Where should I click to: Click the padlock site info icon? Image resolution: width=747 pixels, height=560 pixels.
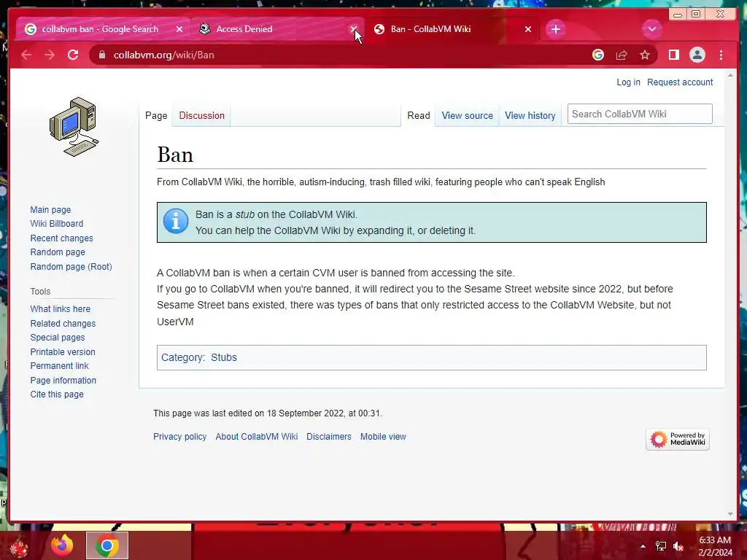pos(101,55)
